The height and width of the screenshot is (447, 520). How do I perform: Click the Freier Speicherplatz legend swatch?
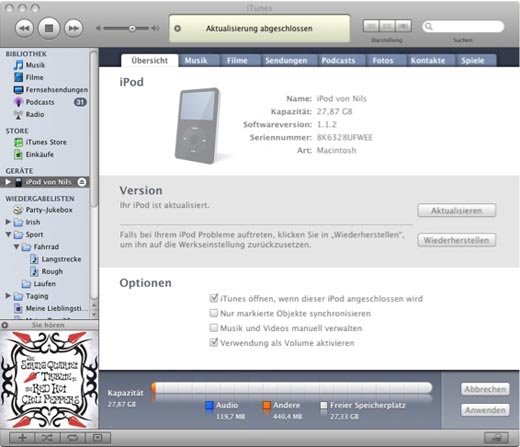click(x=324, y=405)
